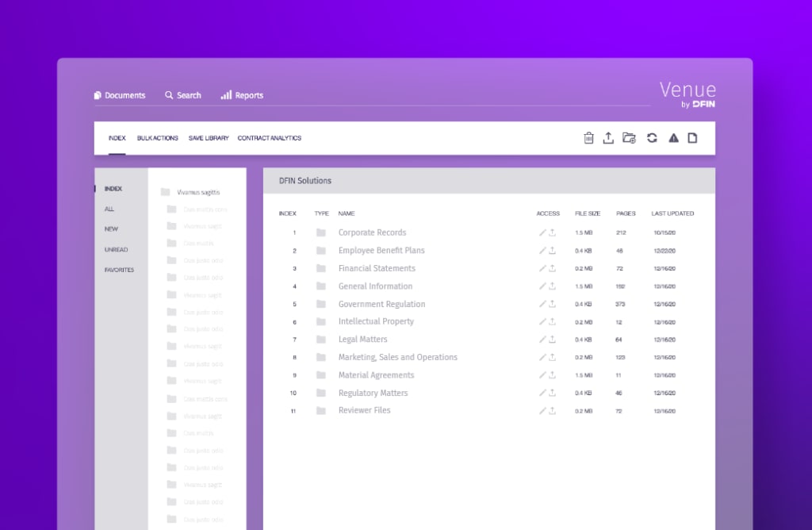Image resolution: width=812 pixels, height=530 pixels.
Task: Click the Pages column header
Action: pyautogui.click(x=626, y=213)
